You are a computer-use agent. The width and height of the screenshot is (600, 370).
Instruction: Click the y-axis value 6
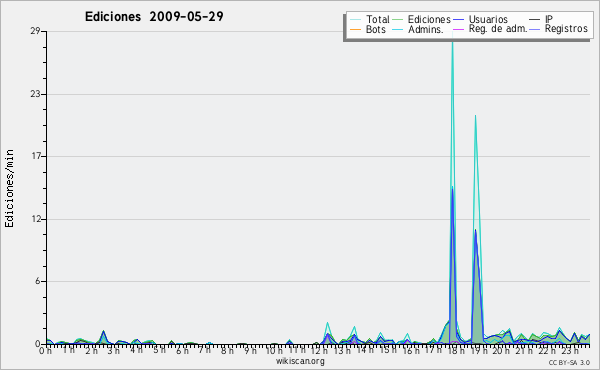click(x=38, y=281)
